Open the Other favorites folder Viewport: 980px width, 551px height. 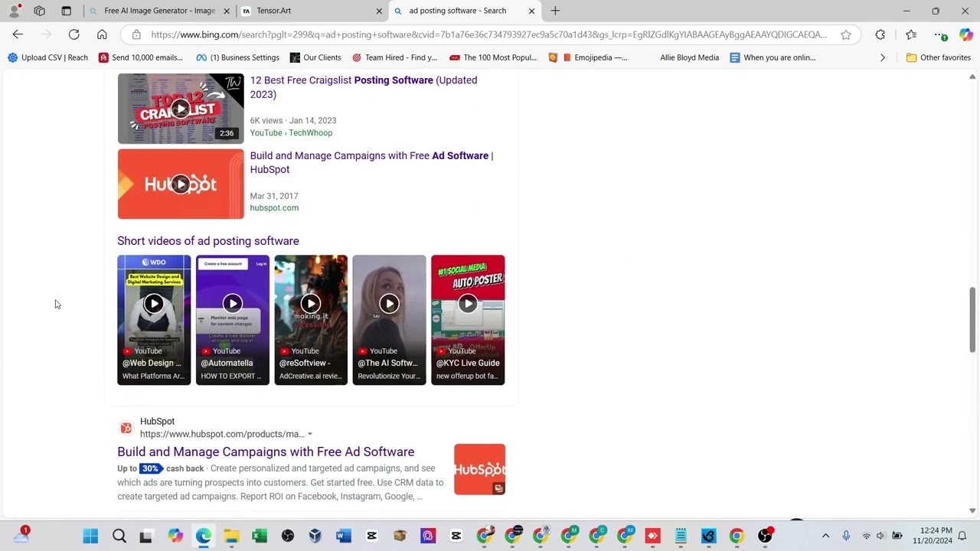click(x=938, y=57)
